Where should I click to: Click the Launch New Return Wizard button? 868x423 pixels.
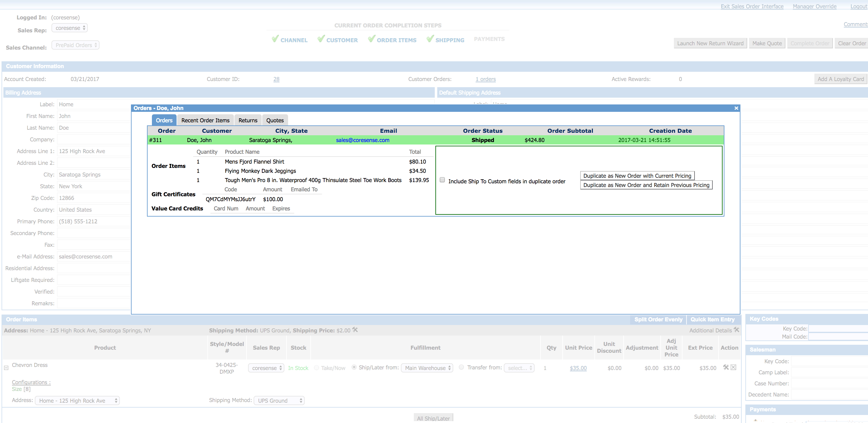click(710, 43)
